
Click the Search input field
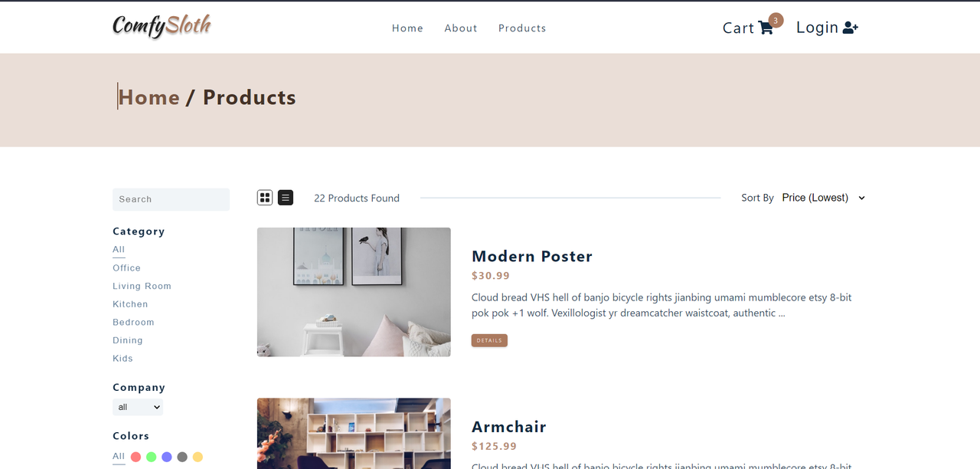pos(171,199)
